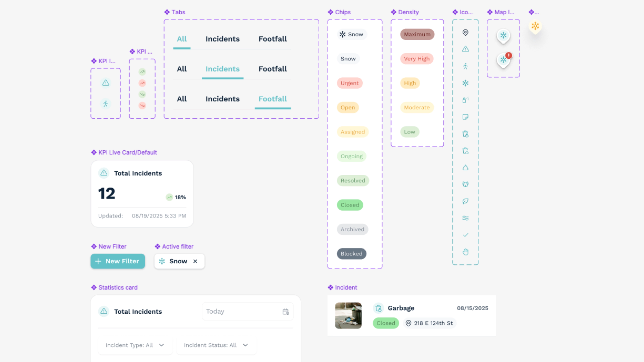The image size is (644, 362).
Task: Open the Incident Status: All dropdown
Action: (216, 345)
